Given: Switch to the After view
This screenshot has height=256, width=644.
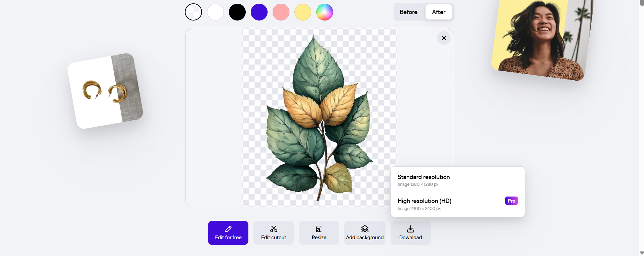Looking at the screenshot, I should point(439,12).
